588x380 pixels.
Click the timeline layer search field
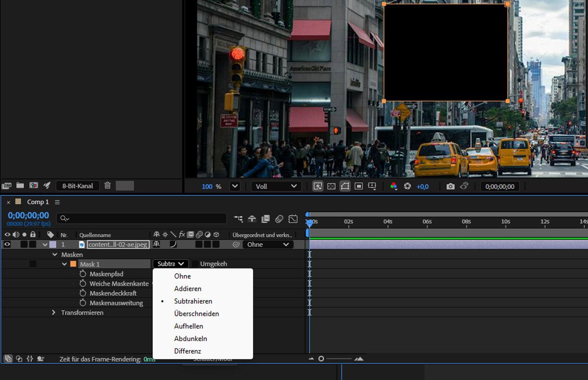[x=142, y=218]
